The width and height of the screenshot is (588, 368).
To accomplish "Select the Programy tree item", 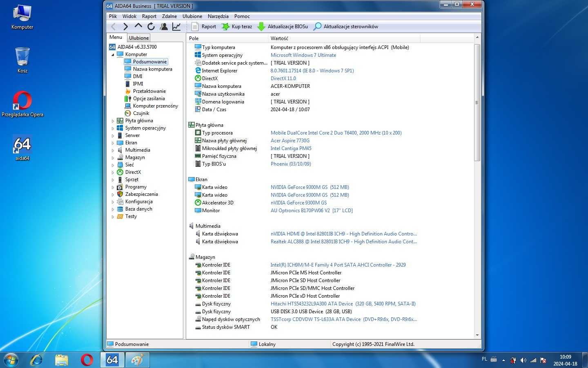I will point(136,187).
